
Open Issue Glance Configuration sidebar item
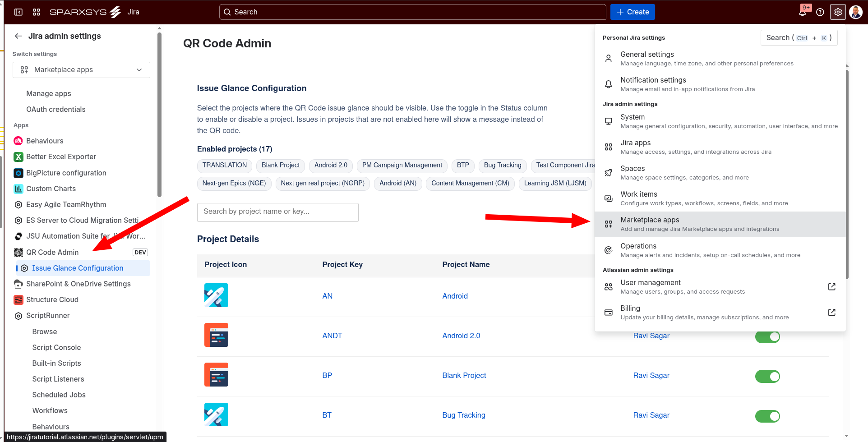point(83,268)
